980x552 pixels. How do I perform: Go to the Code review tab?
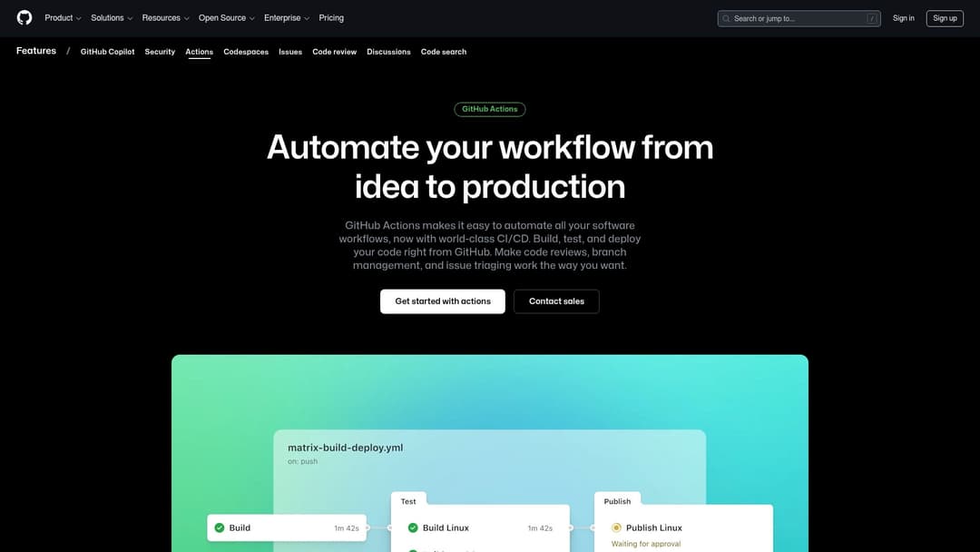[334, 52]
